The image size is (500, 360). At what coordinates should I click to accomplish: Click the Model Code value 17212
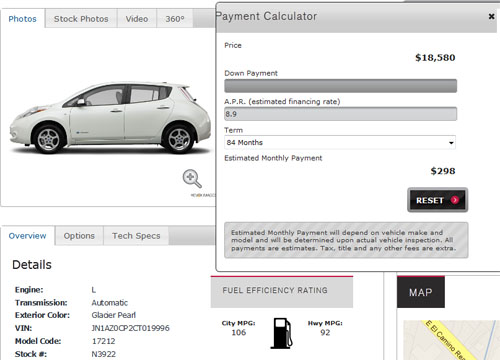pos(103,341)
